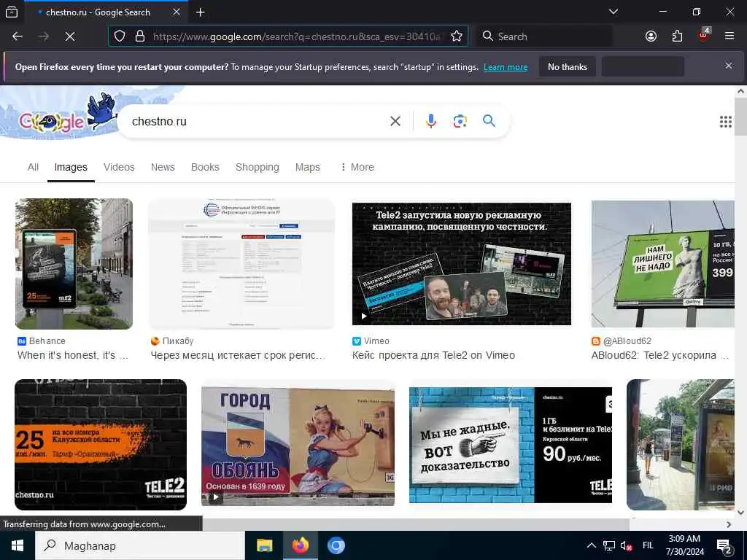Image resolution: width=747 pixels, height=560 pixels.
Task: Click the Maghanap taskbar search box
Action: pos(140,545)
